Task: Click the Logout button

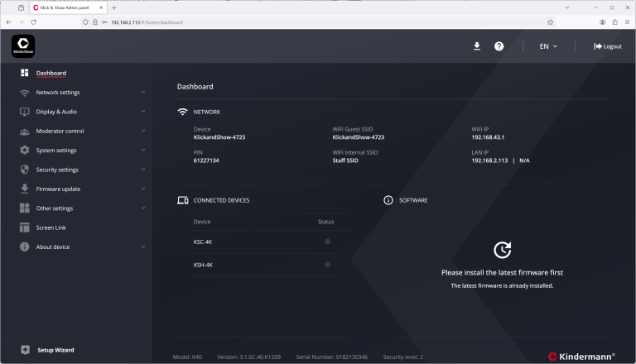Action: point(608,46)
